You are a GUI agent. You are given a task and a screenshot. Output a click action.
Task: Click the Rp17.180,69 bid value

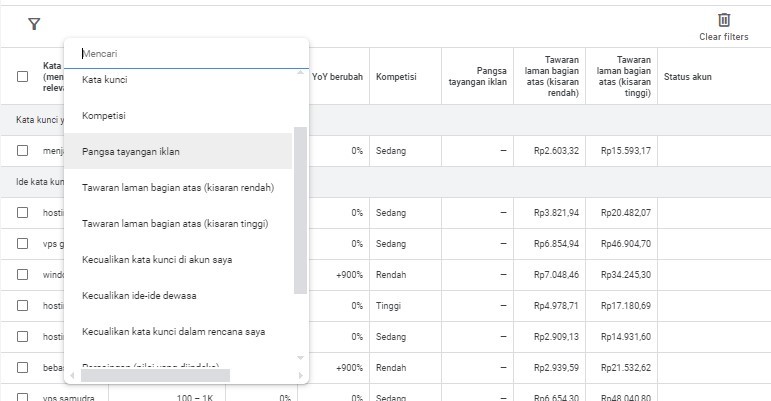point(625,306)
